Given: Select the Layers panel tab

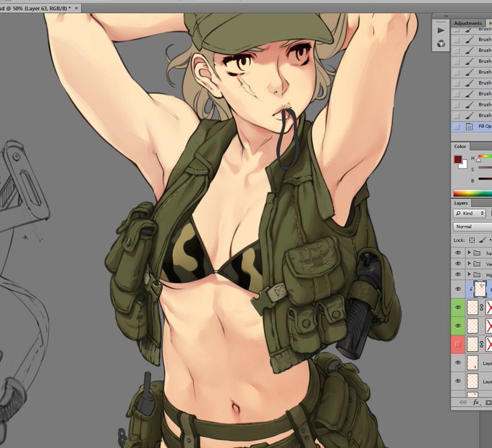Looking at the screenshot, I should click(461, 203).
